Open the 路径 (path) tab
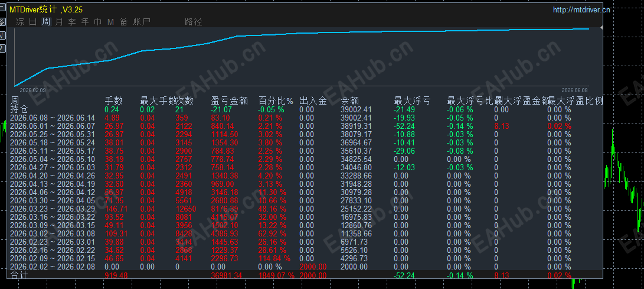Viewport: 644px width, 289px height. pyautogui.click(x=194, y=22)
